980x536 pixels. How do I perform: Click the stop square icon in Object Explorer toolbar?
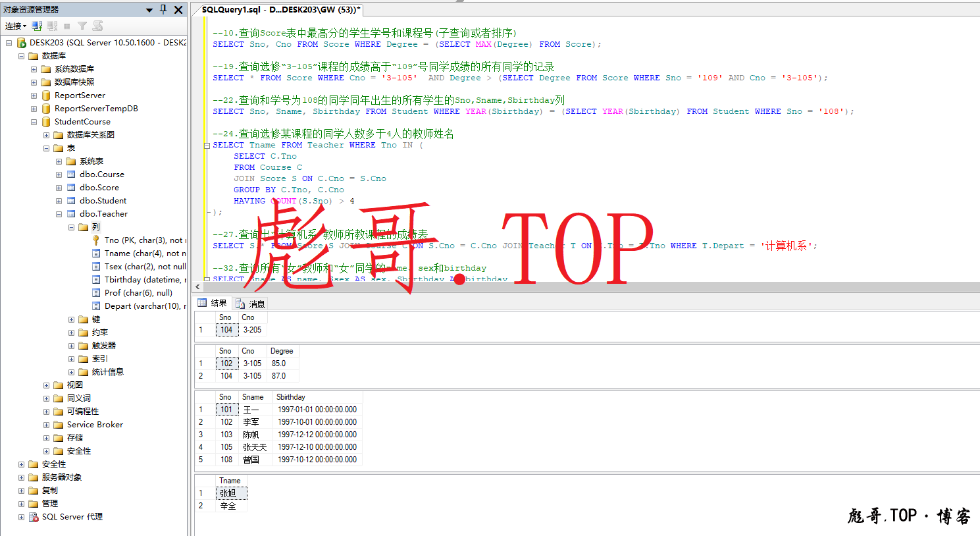(67, 26)
